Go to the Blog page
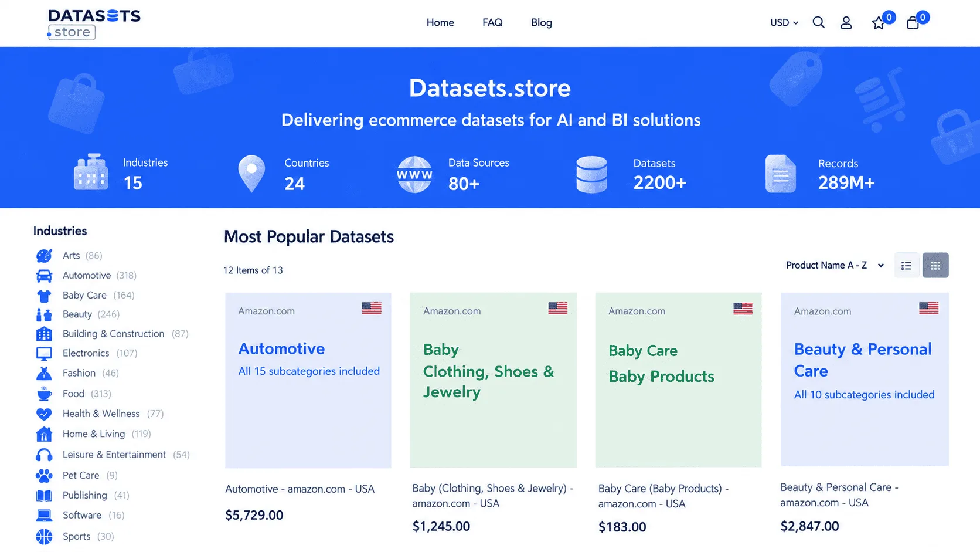 click(x=542, y=22)
